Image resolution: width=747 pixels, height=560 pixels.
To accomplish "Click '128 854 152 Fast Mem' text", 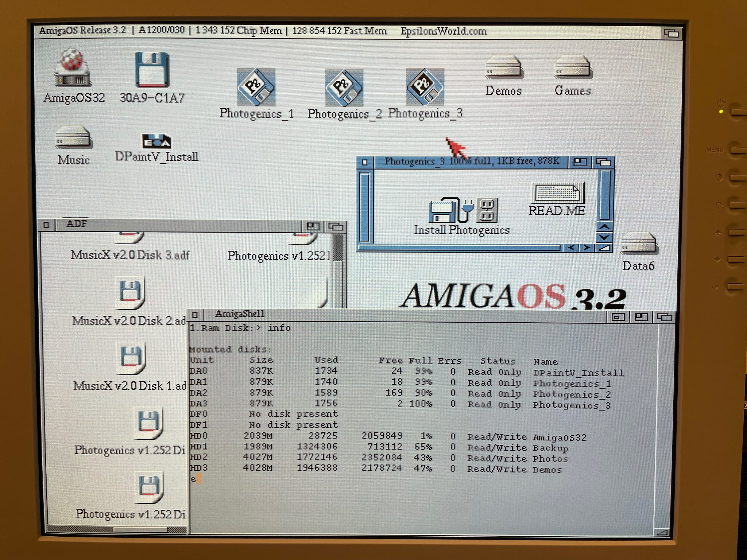I will [340, 31].
